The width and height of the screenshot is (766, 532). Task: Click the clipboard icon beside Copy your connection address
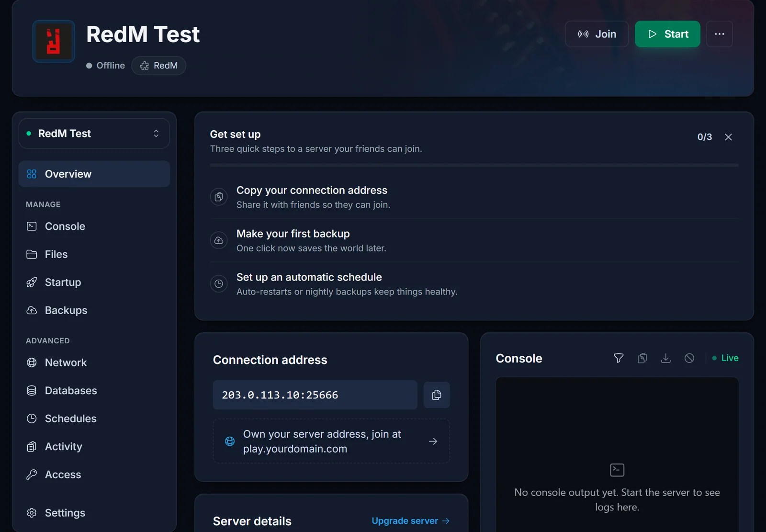219,197
